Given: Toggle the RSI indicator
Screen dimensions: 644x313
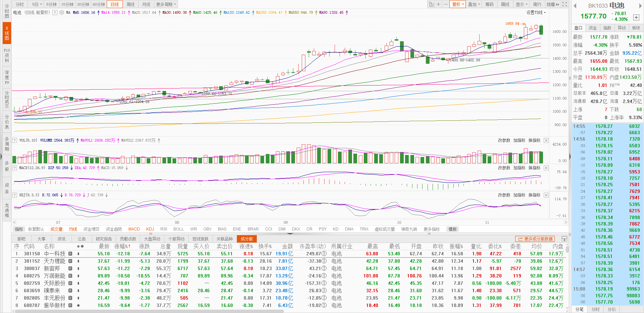Looking at the screenshot, I should click(x=163, y=229).
